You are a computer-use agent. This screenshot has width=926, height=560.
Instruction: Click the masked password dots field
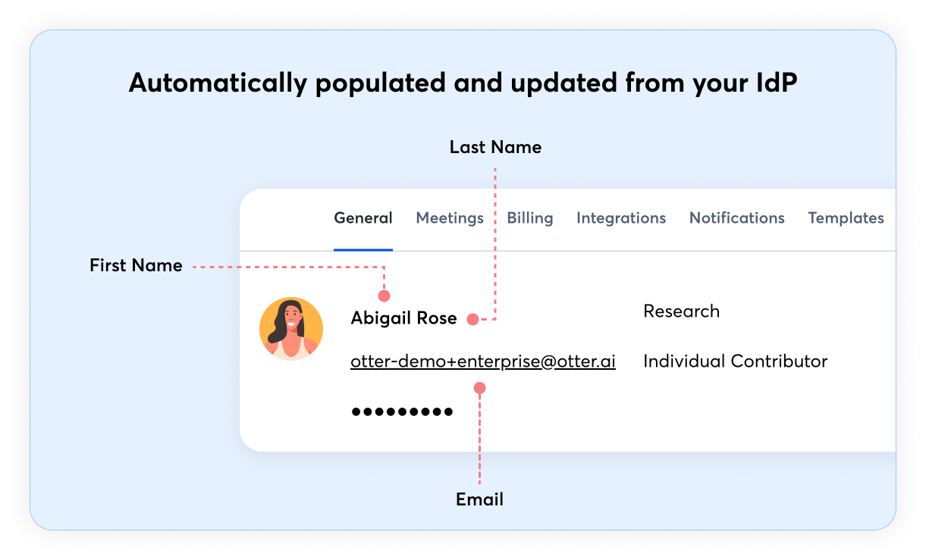pyautogui.click(x=402, y=412)
